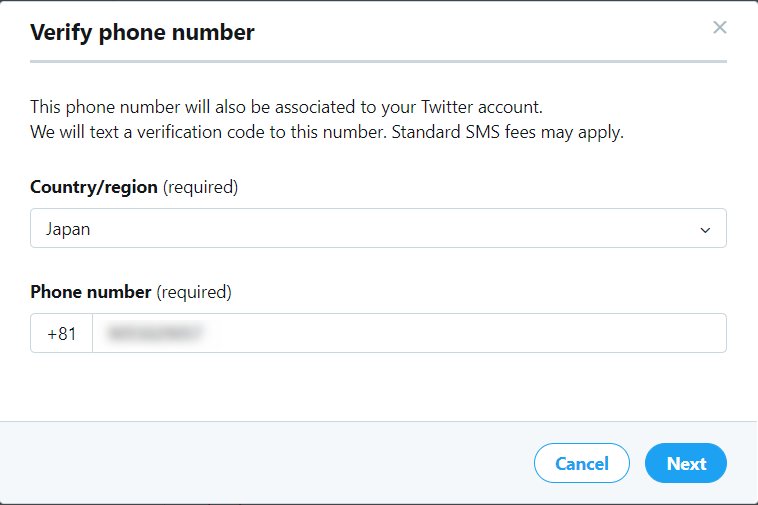Click the Twitter account association notice
This screenshot has height=505, width=758.
click(x=286, y=107)
